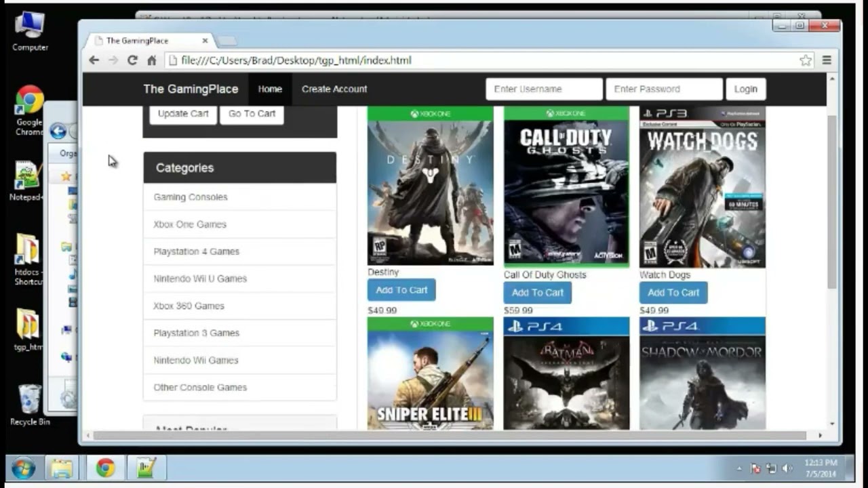Viewport: 868px width, 488px height.
Task: Click the Watch Dogs game cover
Action: [703, 187]
